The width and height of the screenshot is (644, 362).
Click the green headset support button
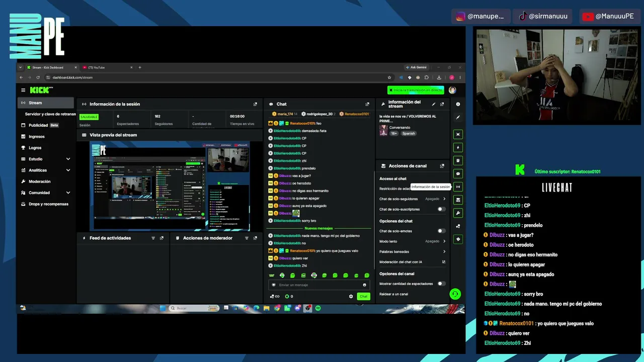455,294
